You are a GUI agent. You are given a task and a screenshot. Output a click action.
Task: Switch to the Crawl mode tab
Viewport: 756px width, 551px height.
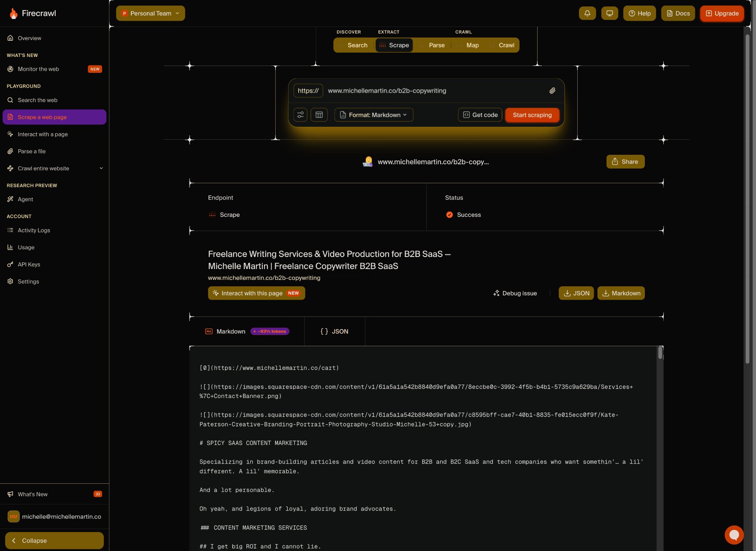click(502, 45)
